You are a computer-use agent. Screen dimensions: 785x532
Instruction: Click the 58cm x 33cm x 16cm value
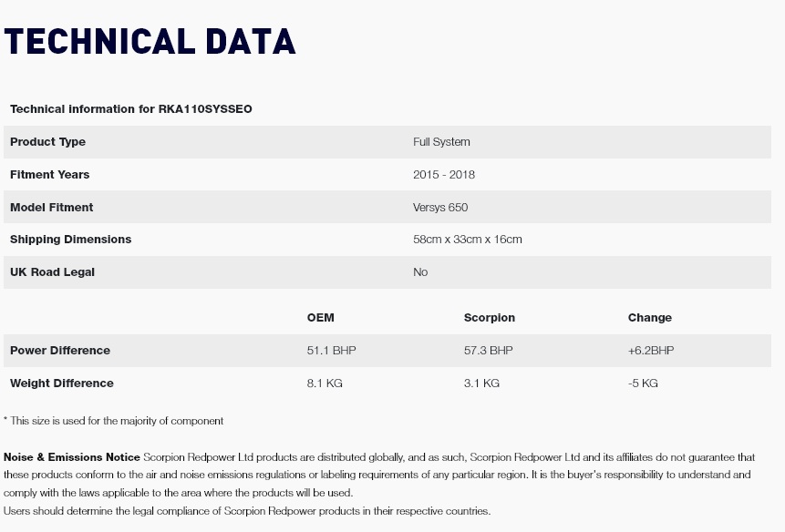[467, 240]
